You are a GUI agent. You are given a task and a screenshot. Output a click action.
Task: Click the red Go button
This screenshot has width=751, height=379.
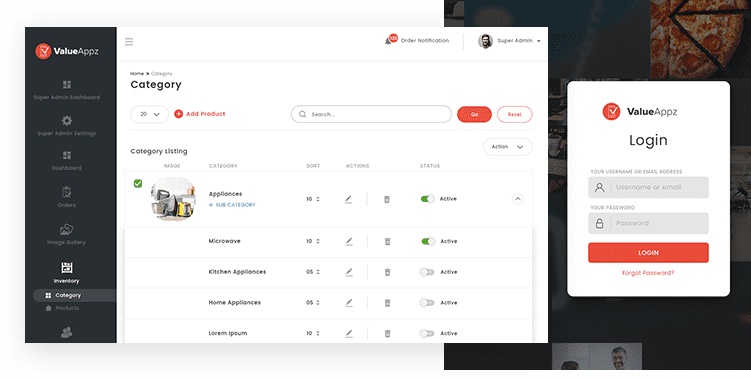(474, 115)
